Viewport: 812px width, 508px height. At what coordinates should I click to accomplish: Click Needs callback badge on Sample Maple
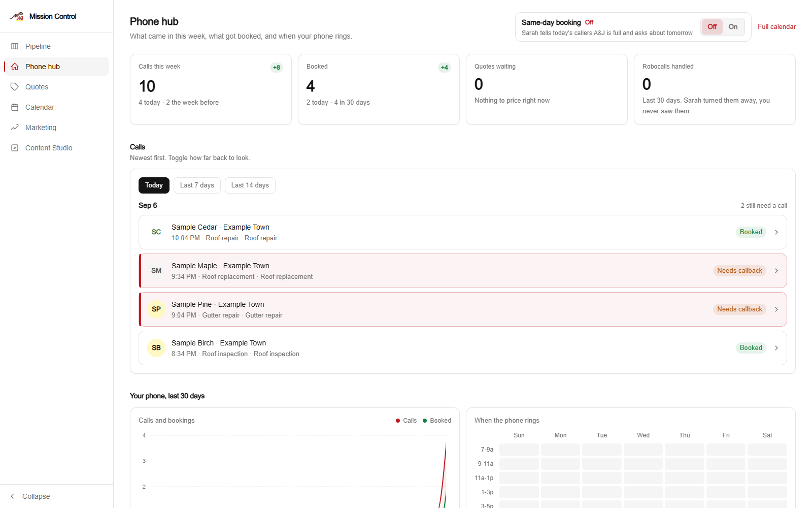pos(739,271)
